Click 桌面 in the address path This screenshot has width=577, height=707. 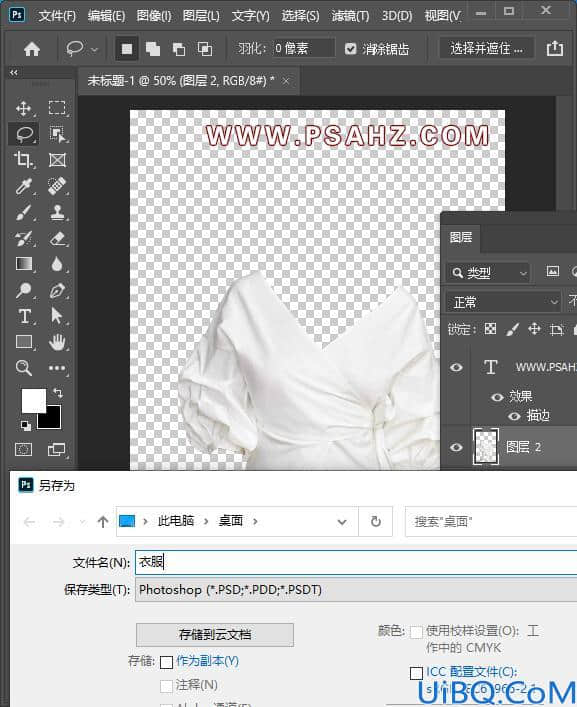231,521
